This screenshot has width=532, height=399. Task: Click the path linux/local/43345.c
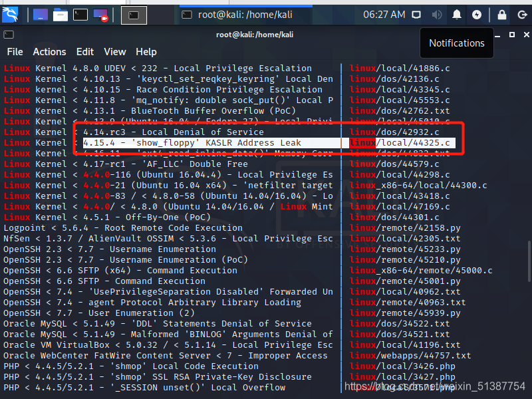[400, 90]
